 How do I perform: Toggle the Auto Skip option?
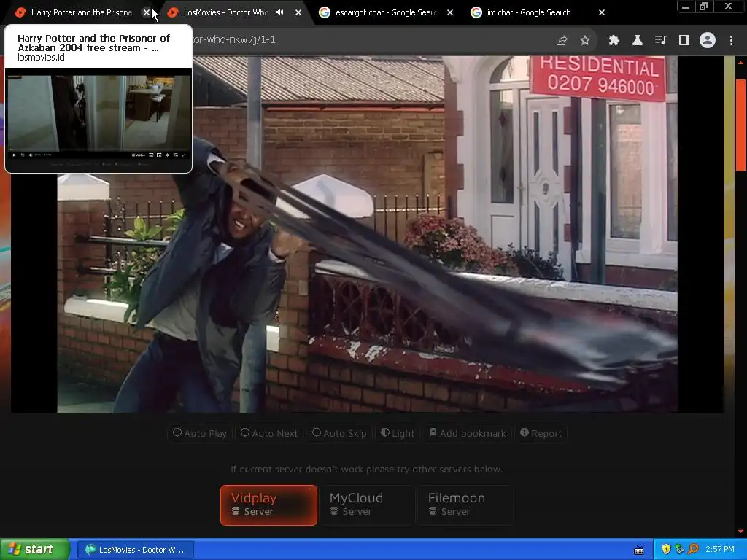(339, 433)
